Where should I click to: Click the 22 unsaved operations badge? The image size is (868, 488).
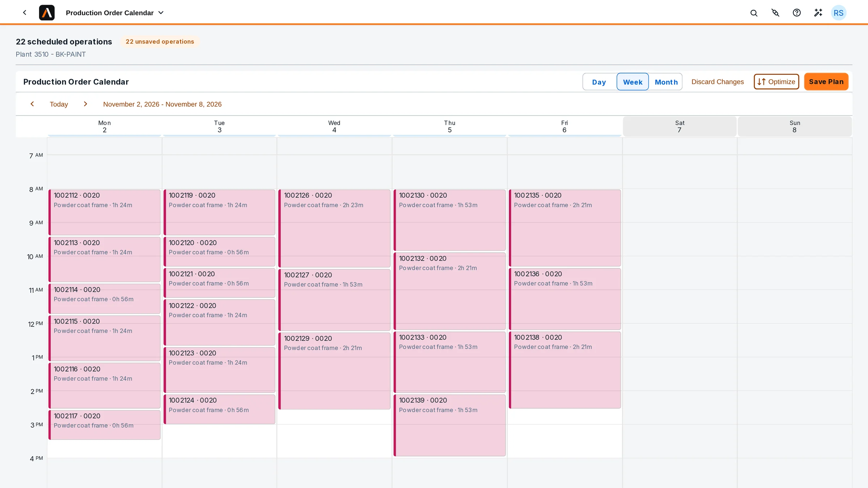tap(160, 42)
